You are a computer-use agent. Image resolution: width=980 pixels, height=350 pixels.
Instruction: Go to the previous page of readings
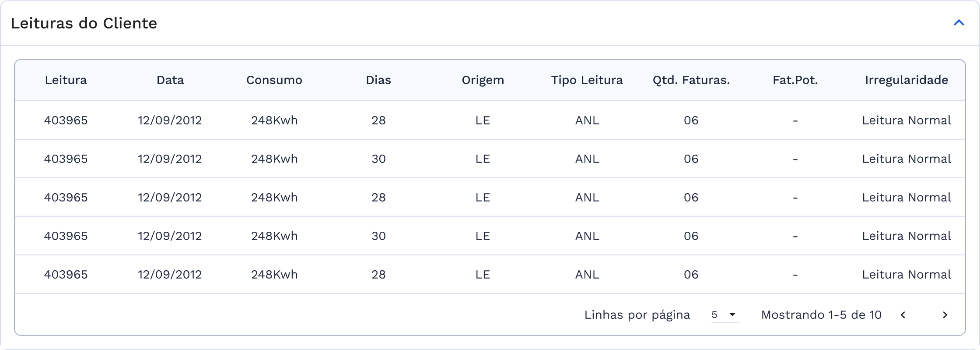[903, 315]
